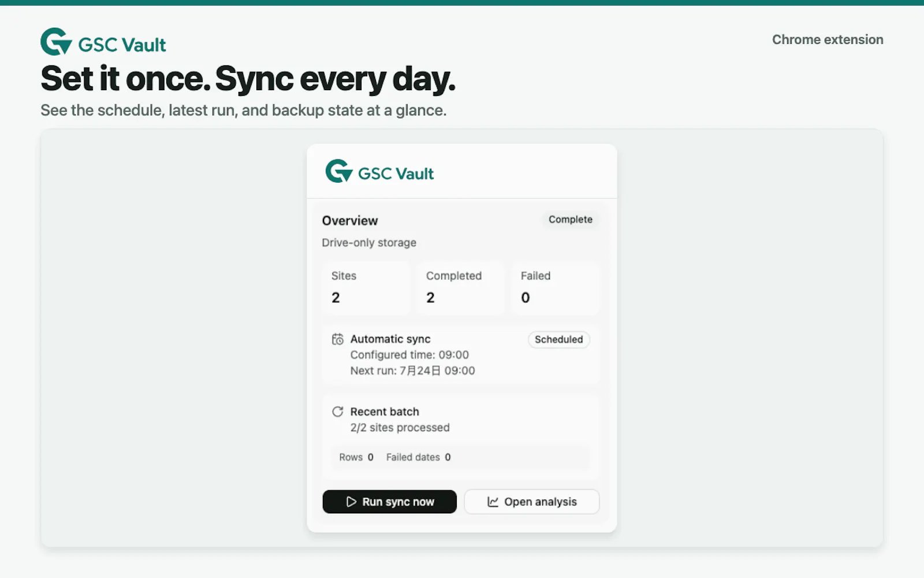Image resolution: width=924 pixels, height=578 pixels.
Task: Click the refresh icon beside Recent batch
Action: pos(338,412)
